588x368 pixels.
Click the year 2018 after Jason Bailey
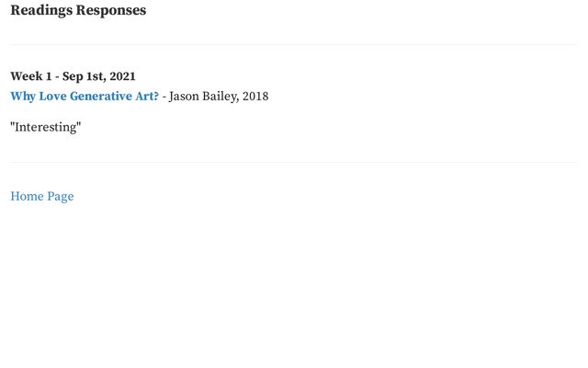point(255,96)
